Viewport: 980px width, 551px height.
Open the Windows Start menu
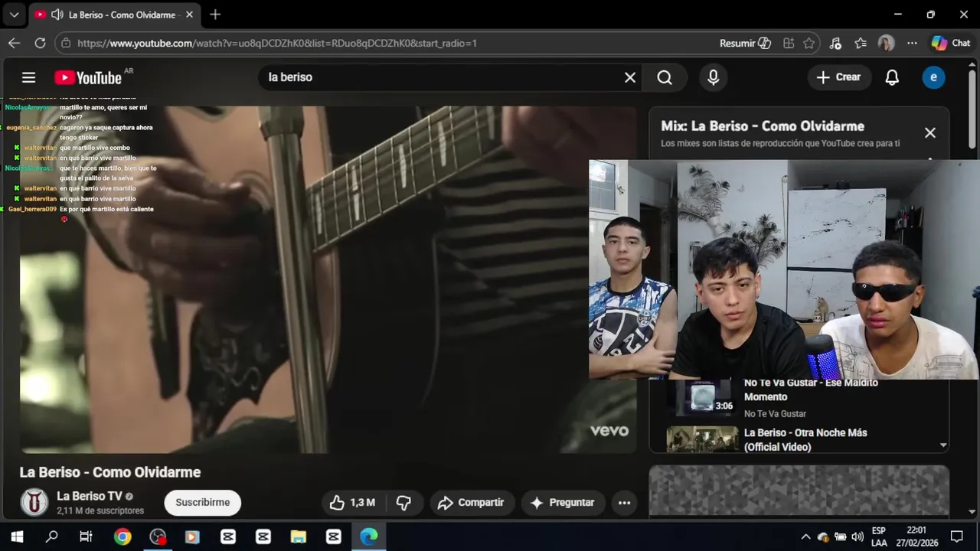(17, 536)
